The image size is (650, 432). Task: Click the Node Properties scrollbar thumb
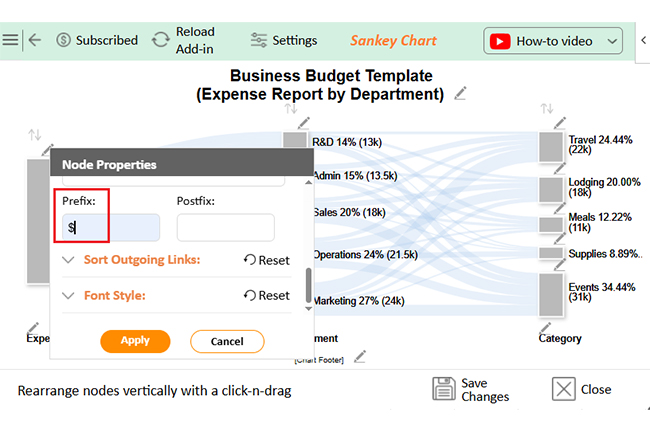308,285
